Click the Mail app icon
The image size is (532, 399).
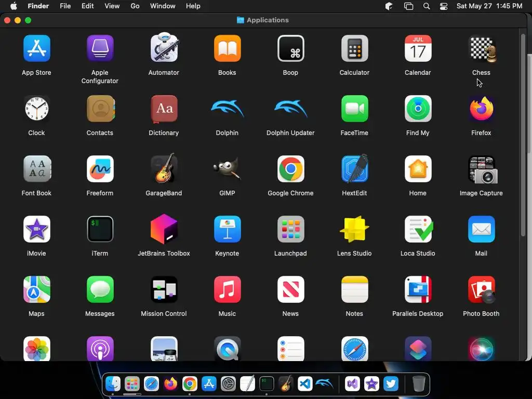(482, 229)
